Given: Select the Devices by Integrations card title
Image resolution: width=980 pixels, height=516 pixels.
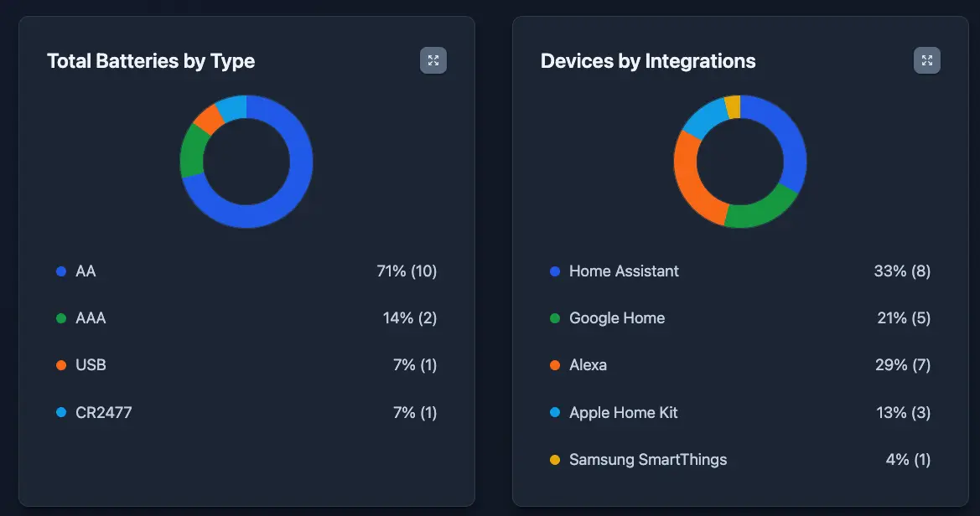Looking at the screenshot, I should point(649,60).
